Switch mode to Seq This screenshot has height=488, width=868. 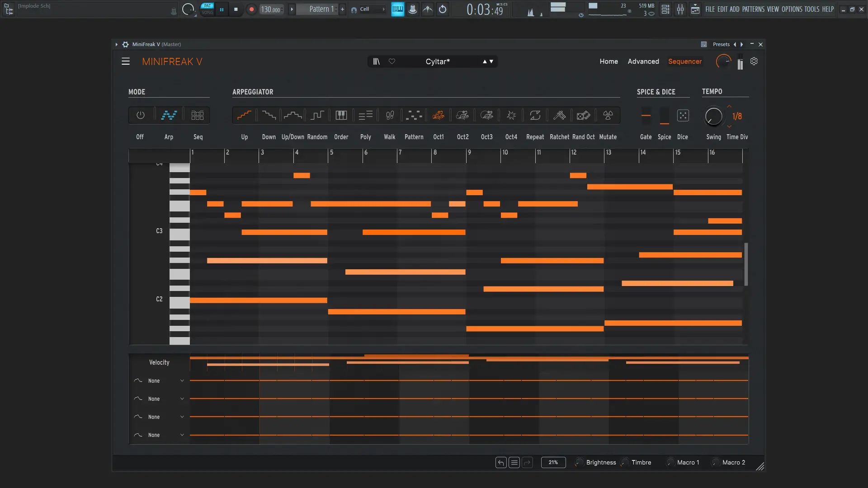coord(198,115)
